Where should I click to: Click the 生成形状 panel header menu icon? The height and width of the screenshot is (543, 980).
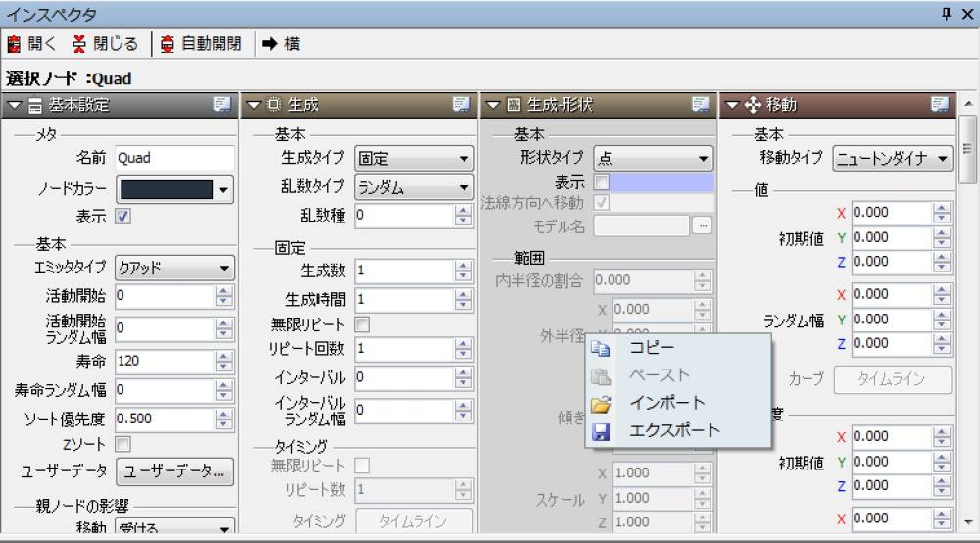[x=701, y=105]
